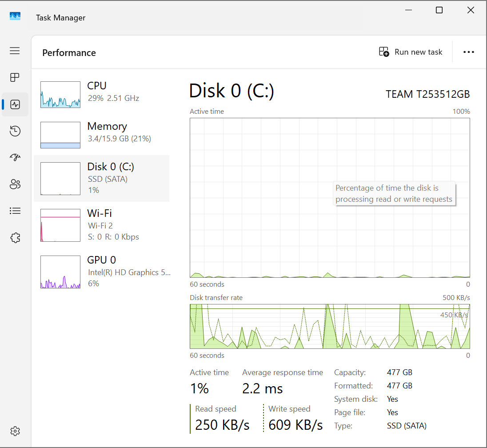Image resolution: width=487 pixels, height=448 pixels.
Task: Select the GPU 0 performance entry
Action: pyautogui.click(x=102, y=272)
